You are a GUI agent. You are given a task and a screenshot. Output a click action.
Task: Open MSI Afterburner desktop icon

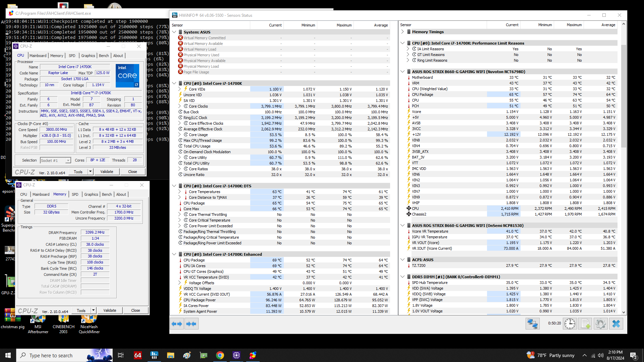(x=38, y=323)
